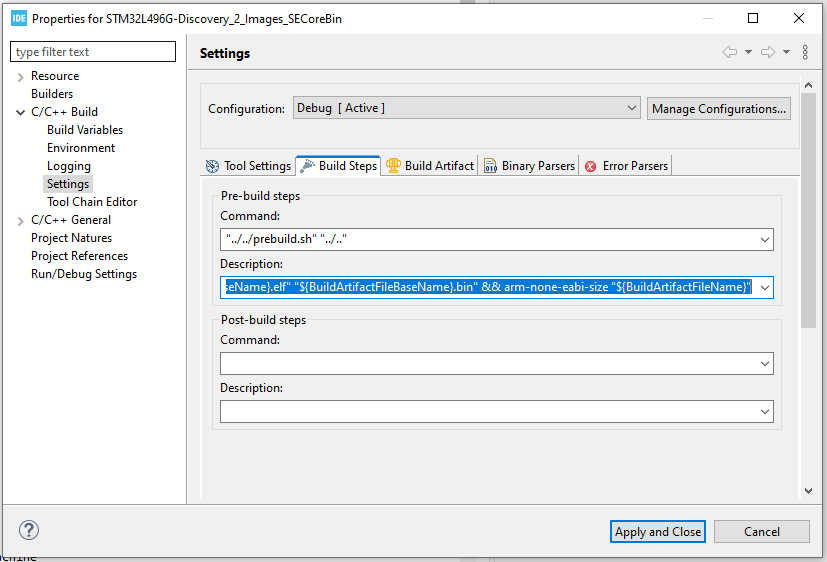Select Settings under C/C++ Build
827x562 pixels.
tap(68, 184)
